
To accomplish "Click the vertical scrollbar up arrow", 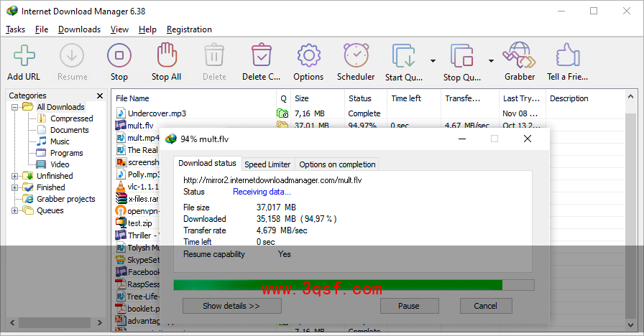I will [631, 96].
